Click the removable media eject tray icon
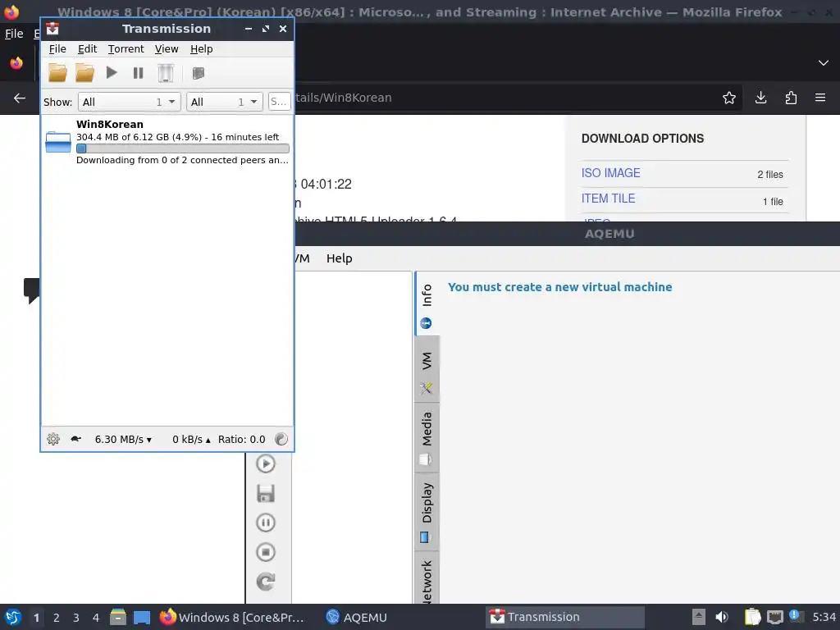840x630 pixels. (699, 617)
